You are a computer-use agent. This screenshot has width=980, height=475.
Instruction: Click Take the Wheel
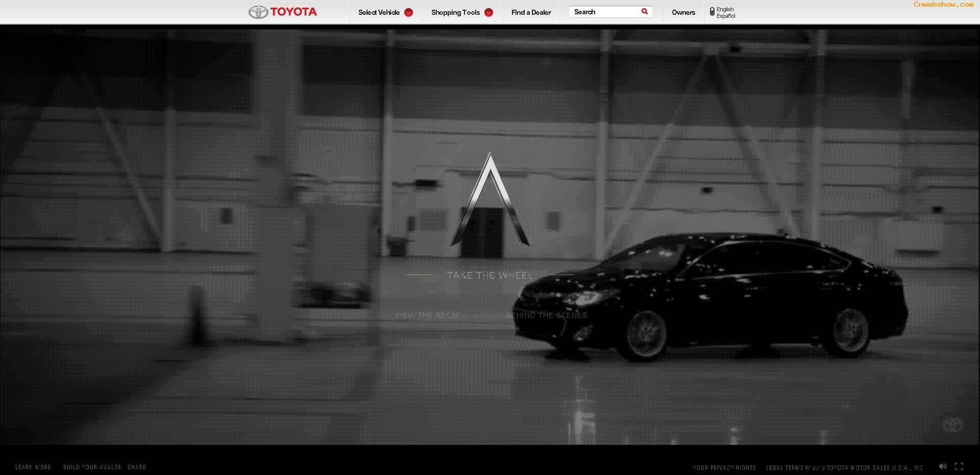point(489,275)
